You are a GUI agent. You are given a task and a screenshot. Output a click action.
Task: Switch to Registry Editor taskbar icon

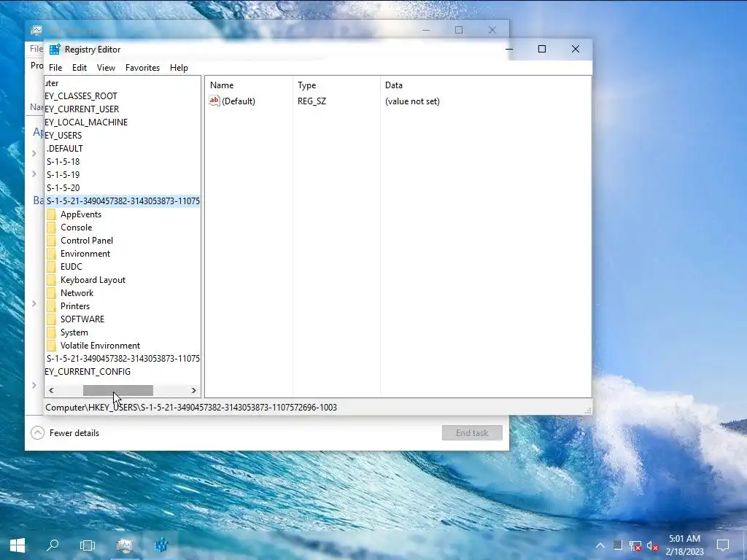click(x=161, y=545)
